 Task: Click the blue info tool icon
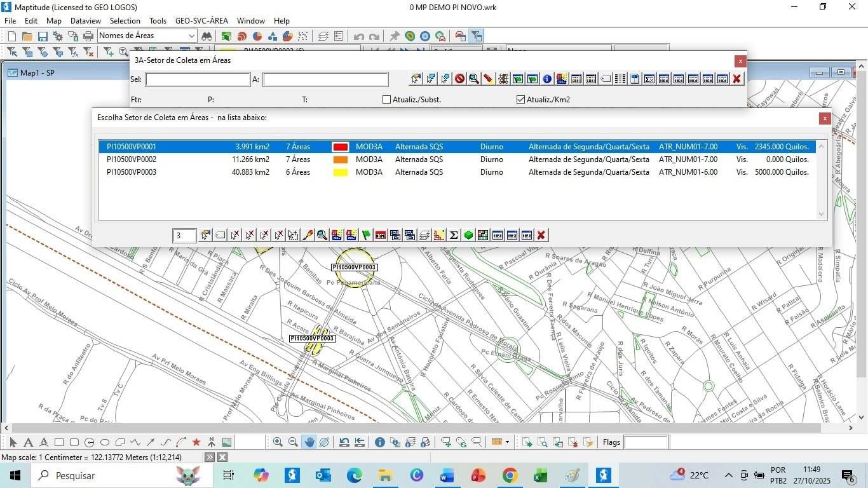click(x=379, y=442)
